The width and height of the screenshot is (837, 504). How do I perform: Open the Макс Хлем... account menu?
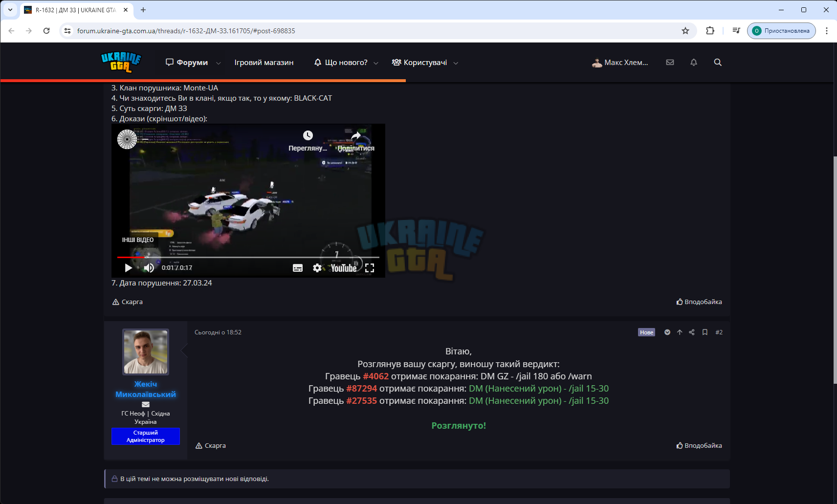620,63
